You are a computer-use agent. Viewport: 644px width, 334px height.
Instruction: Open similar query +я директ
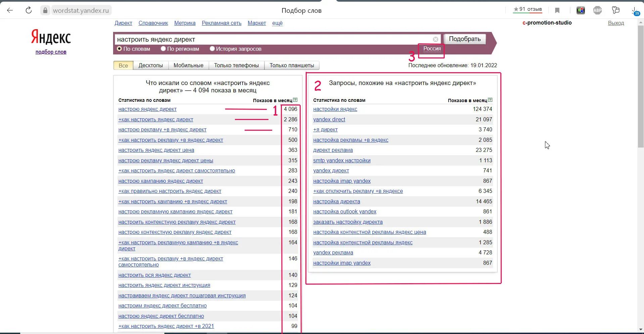click(325, 130)
